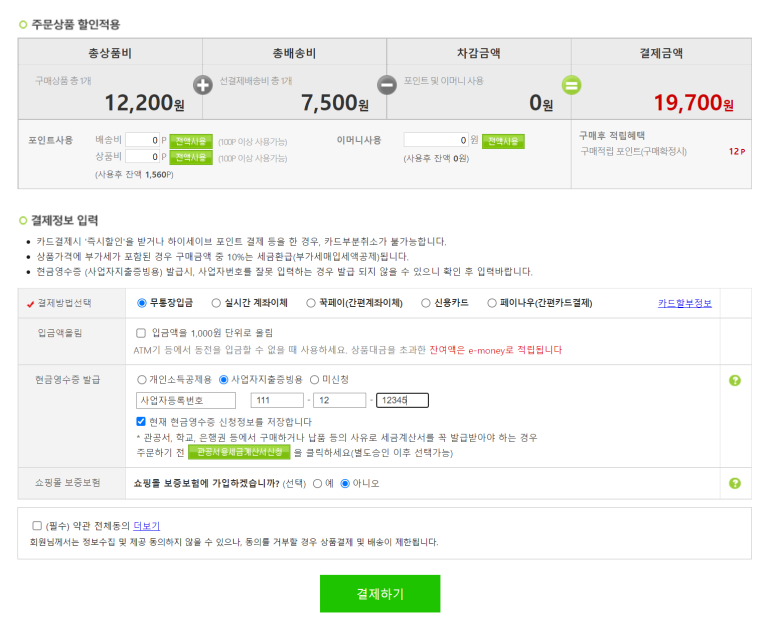Open the 더보기 terms link

click(x=146, y=526)
